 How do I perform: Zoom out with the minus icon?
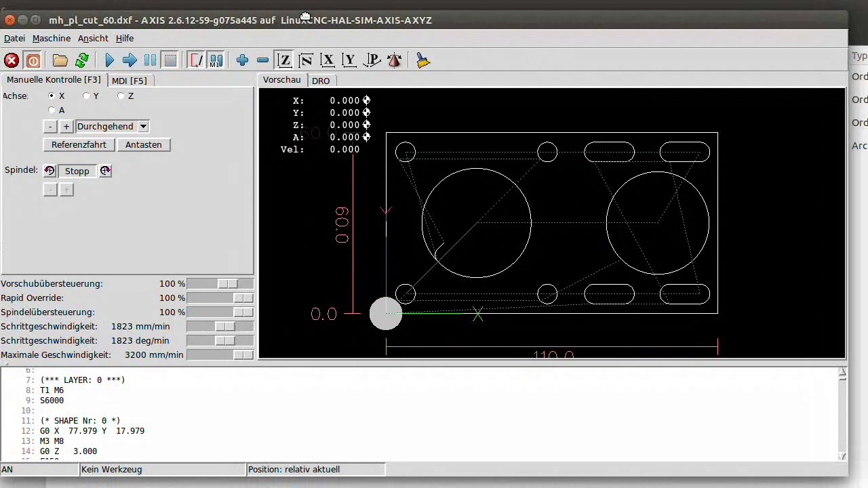coord(262,60)
